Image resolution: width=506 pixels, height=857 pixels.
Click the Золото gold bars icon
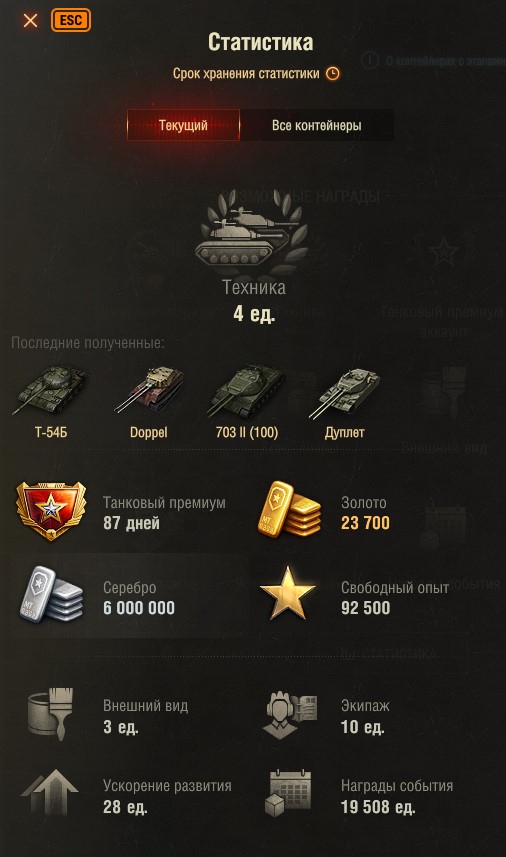pyautogui.click(x=289, y=509)
